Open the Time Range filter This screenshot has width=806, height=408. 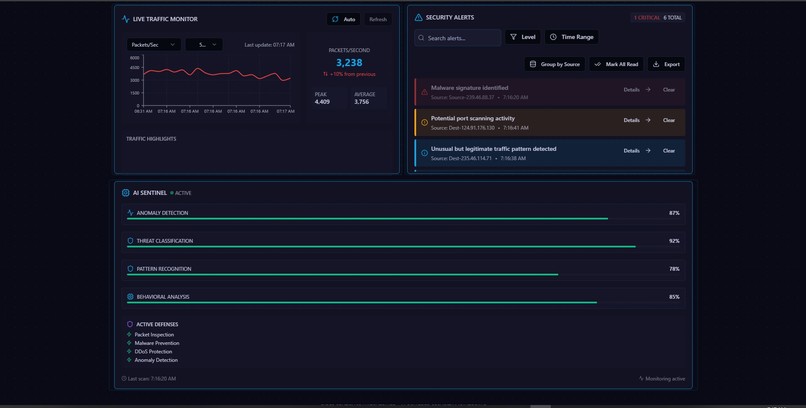click(572, 37)
